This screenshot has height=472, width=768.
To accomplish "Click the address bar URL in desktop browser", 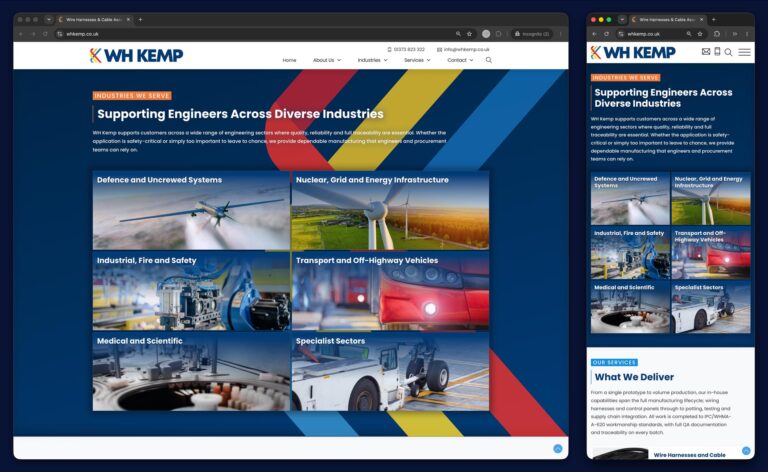I will click(82, 34).
